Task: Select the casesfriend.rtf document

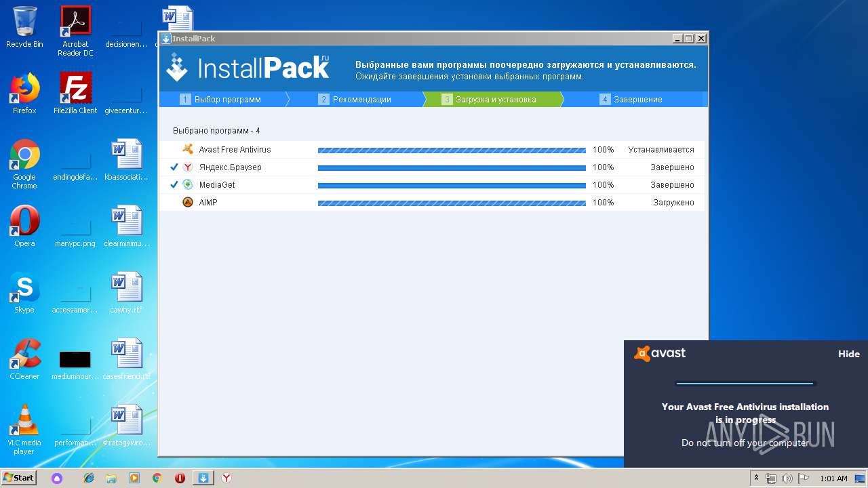Action: [x=126, y=359]
